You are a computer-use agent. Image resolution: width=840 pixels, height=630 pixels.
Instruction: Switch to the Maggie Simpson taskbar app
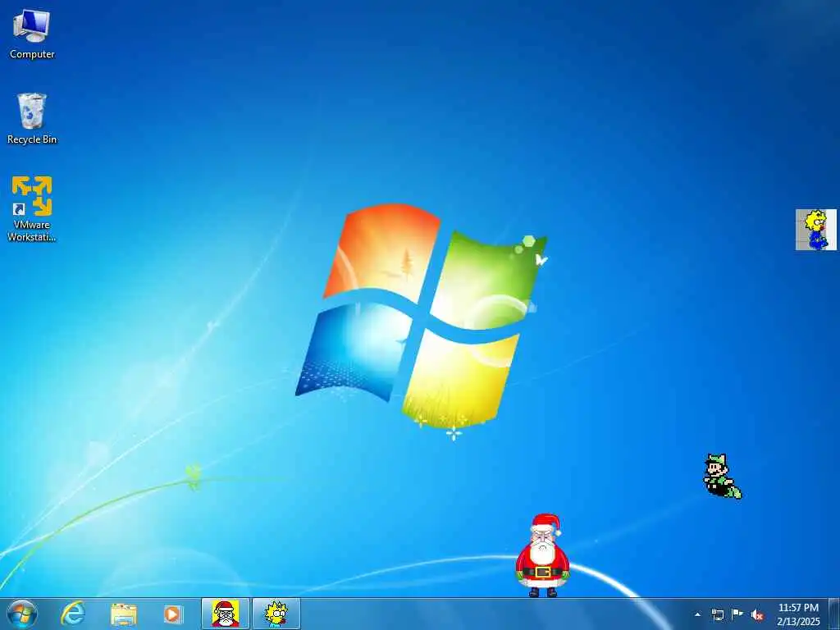pyautogui.click(x=276, y=614)
